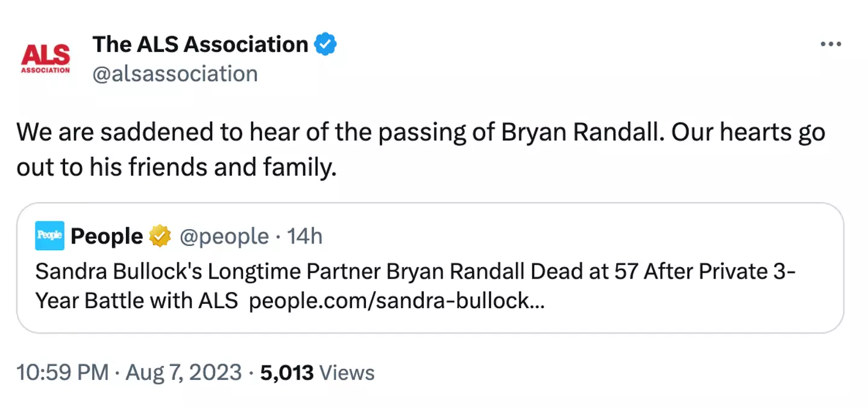
Task: Open the three-dot more options menu
Action: (x=831, y=44)
